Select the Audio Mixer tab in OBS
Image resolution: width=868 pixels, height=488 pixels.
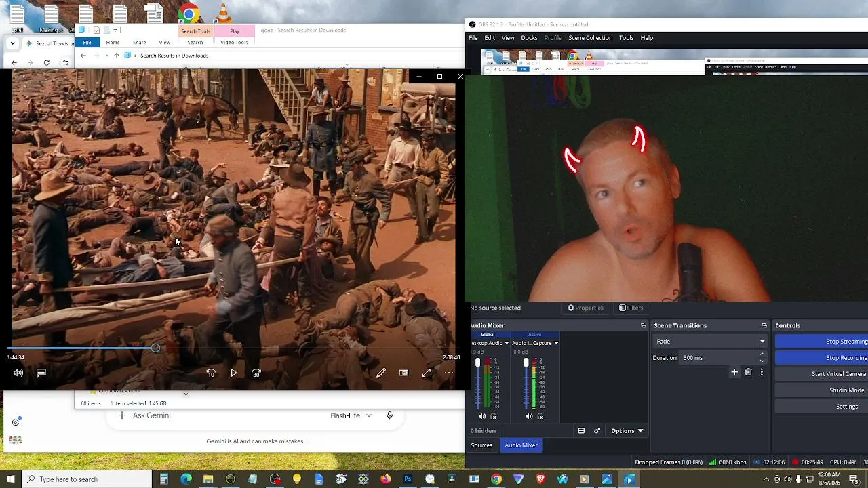pyautogui.click(x=521, y=445)
